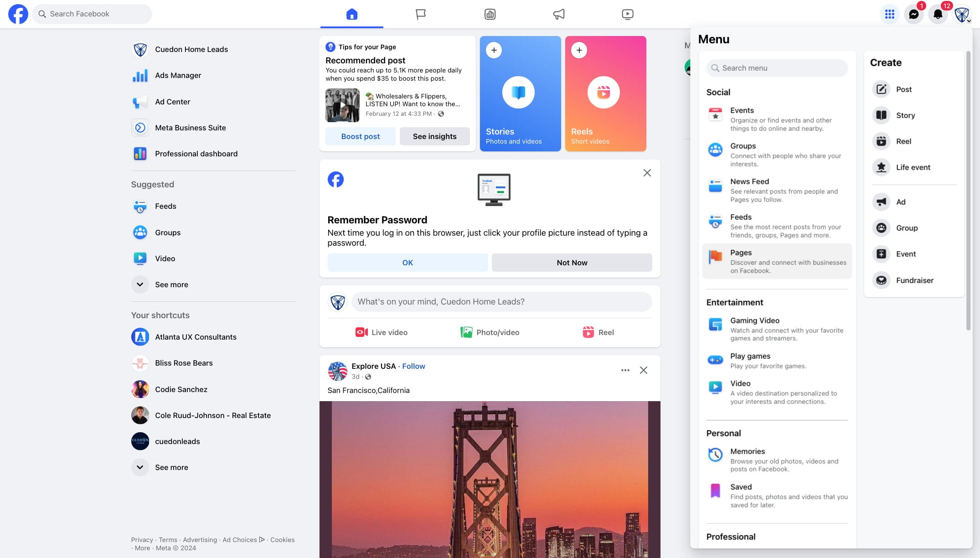Open Meta Business Suite in sidebar
This screenshot has height=558, width=980.
pos(213,128)
